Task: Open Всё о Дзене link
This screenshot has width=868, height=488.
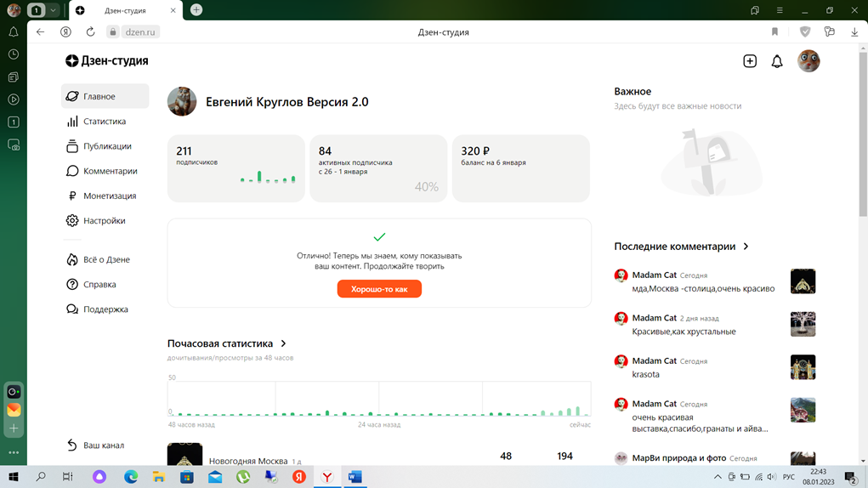Action: [x=98, y=259]
